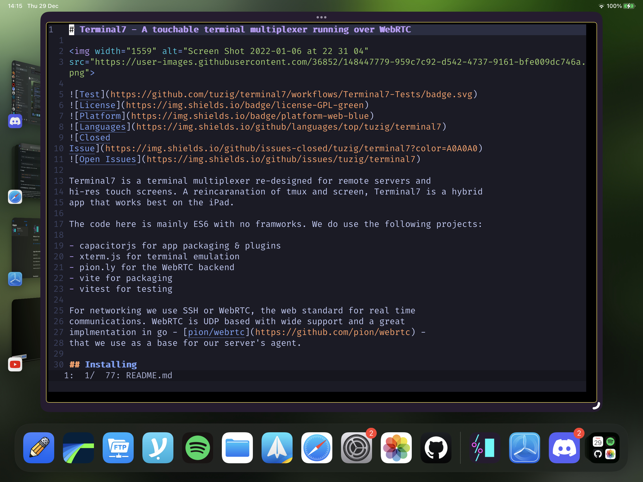The width and height of the screenshot is (643, 482).
Task: Open Terminal7 icon in dock recents
Action: 484,448
